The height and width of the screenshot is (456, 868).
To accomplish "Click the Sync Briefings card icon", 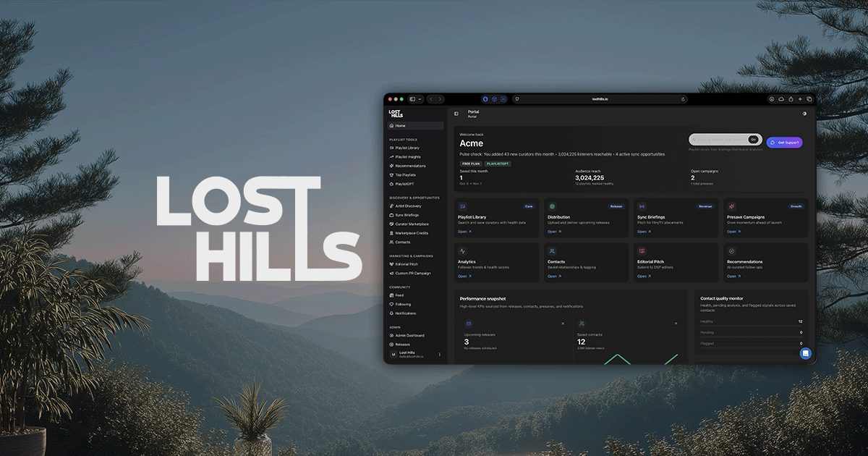I will pyautogui.click(x=642, y=206).
